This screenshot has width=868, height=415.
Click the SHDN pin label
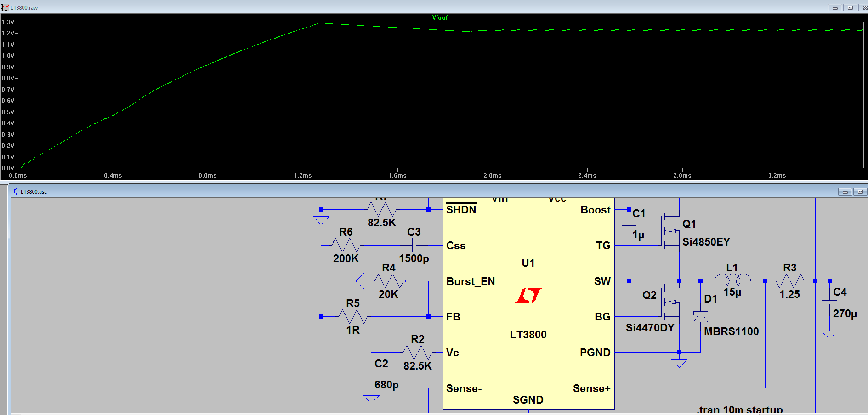461,209
